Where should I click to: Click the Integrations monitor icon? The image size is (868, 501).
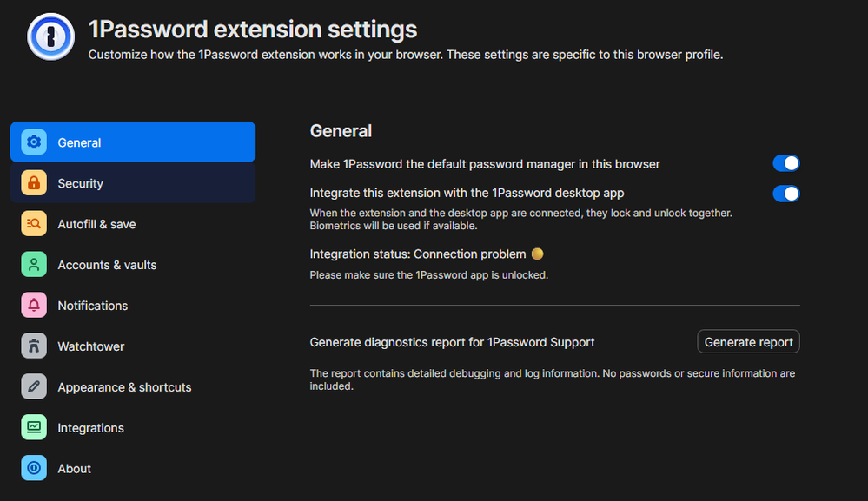(34, 428)
